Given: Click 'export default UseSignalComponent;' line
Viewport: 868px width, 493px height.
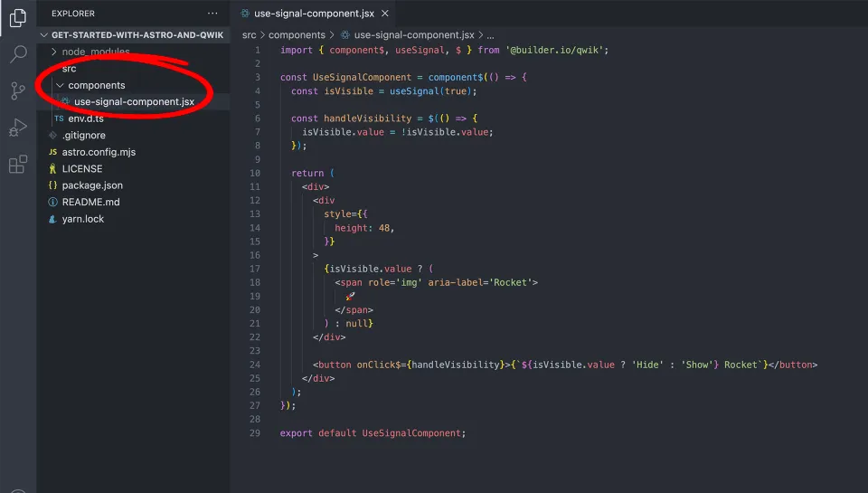Looking at the screenshot, I should click(x=373, y=433).
